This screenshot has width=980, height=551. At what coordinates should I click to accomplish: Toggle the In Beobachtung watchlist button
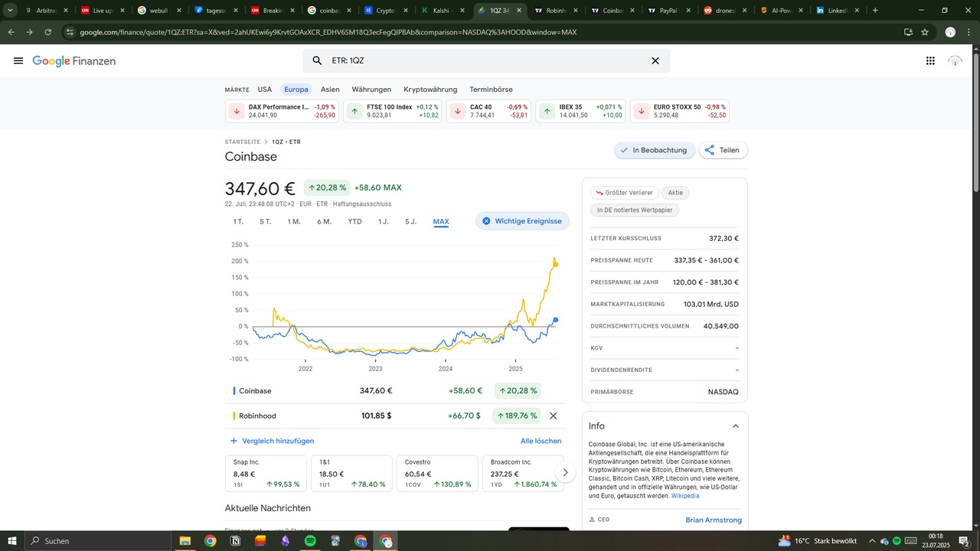655,150
